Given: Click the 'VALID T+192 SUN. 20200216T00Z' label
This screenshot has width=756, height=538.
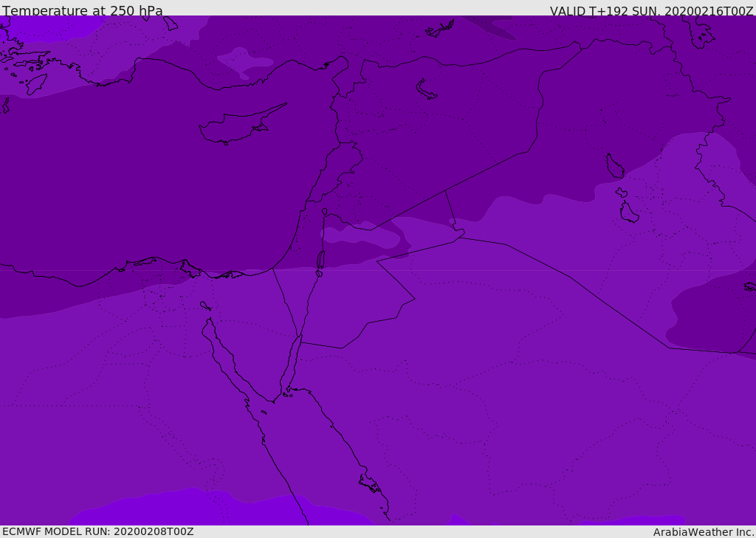Looking at the screenshot, I should pos(651,11).
